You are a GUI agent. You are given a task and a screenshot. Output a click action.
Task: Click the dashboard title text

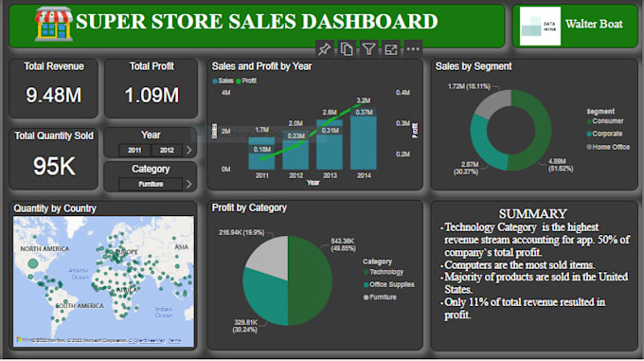257,22
